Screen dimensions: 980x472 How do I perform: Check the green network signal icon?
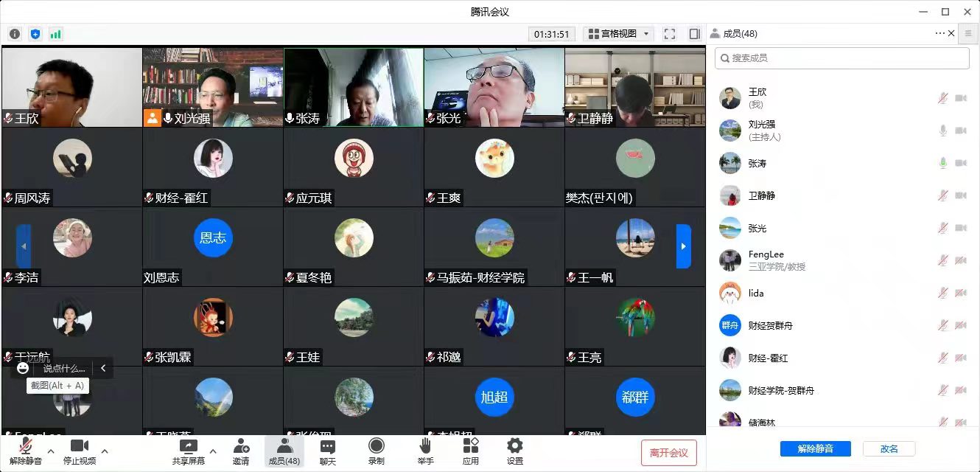(56, 34)
